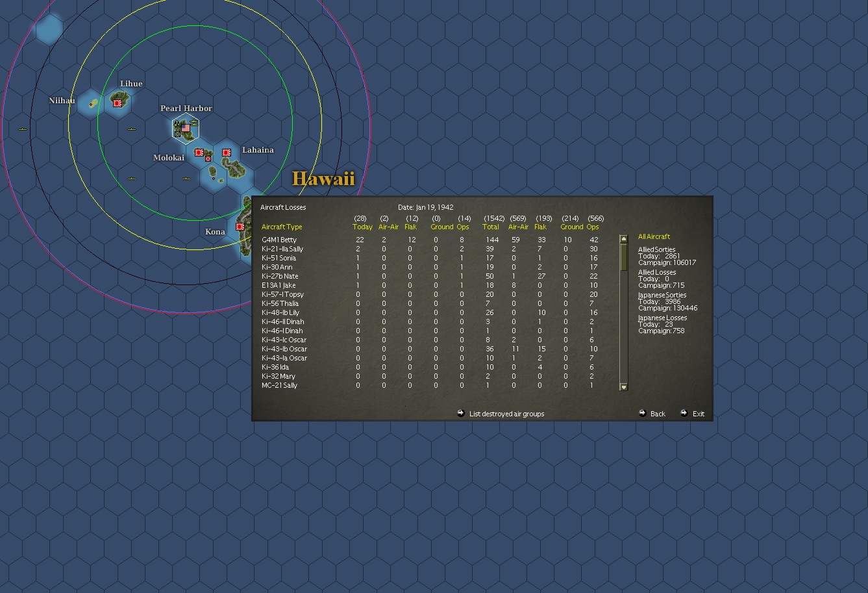Viewport: 868px width, 593px height.
Task: Sort by Aircraft Type column header
Action: point(282,227)
